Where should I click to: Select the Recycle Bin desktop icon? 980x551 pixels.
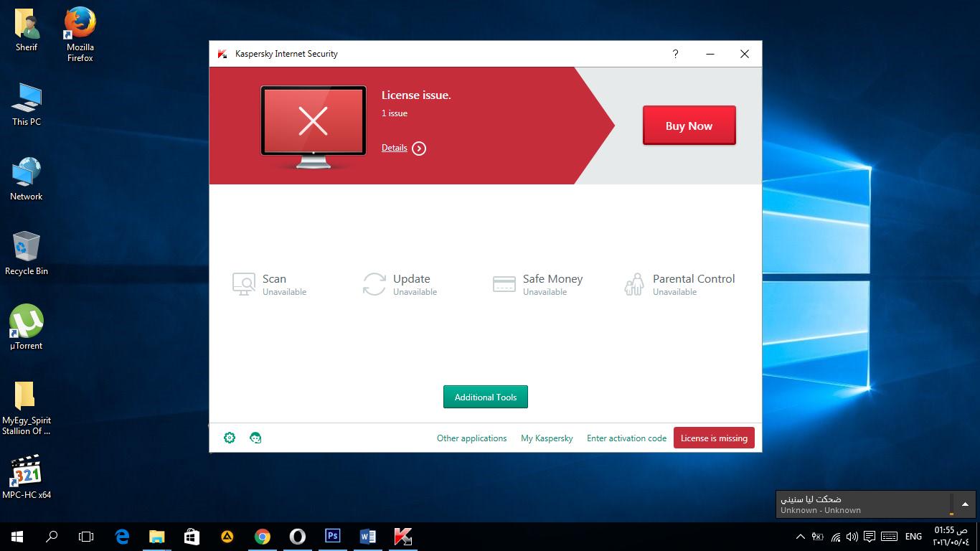(27, 254)
